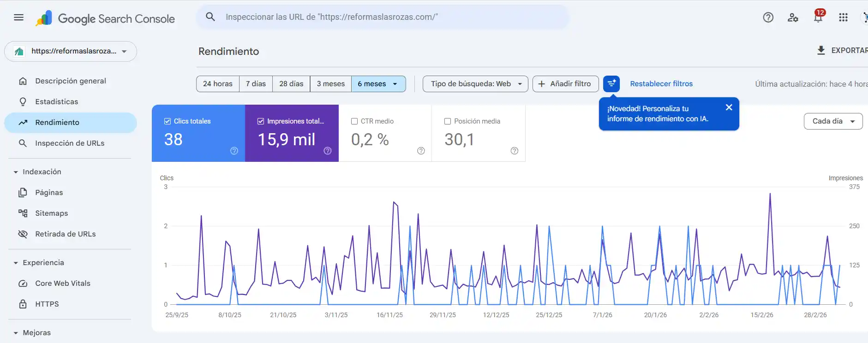This screenshot has width=868, height=343.
Task: Click the Restablecer filtros link
Action: coord(661,84)
